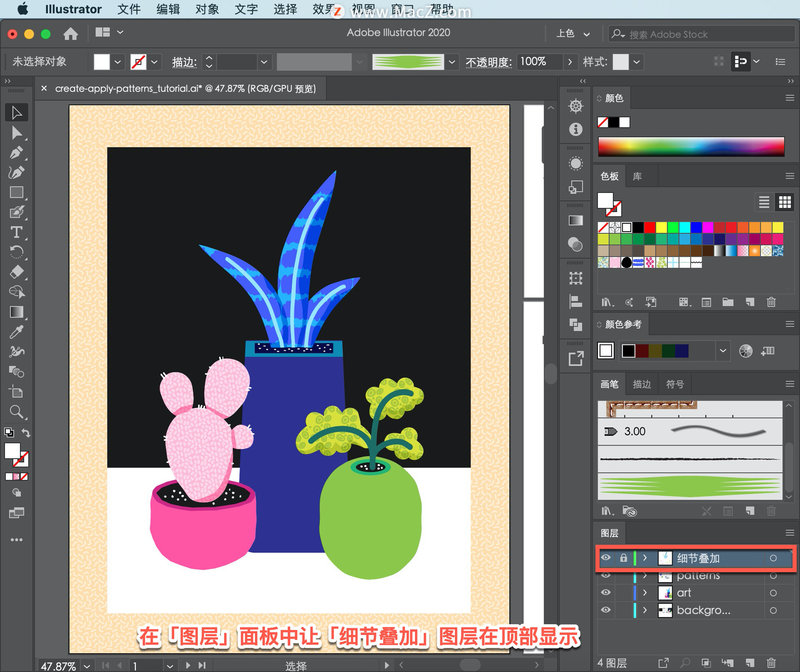This screenshot has height=672, width=800.
Task: Activate the Direct Selection tool
Action: click(x=16, y=133)
